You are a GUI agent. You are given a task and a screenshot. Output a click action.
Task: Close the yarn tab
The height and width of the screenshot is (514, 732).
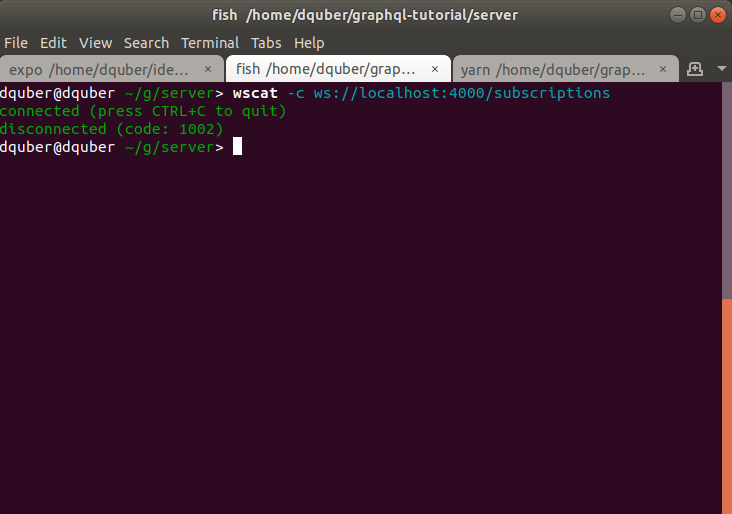coord(663,69)
